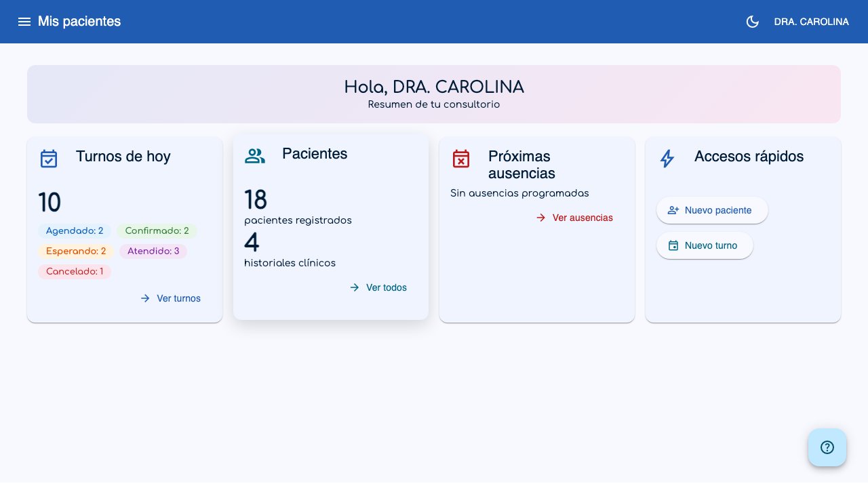Image resolution: width=868 pixels, height=488 pixels.
Task: Go to Ver ausencias
Action: click(575, 218)
